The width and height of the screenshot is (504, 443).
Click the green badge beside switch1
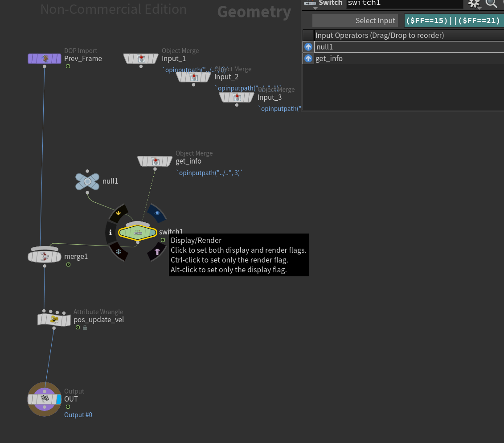pyautogui.click(x=163, y=240)
